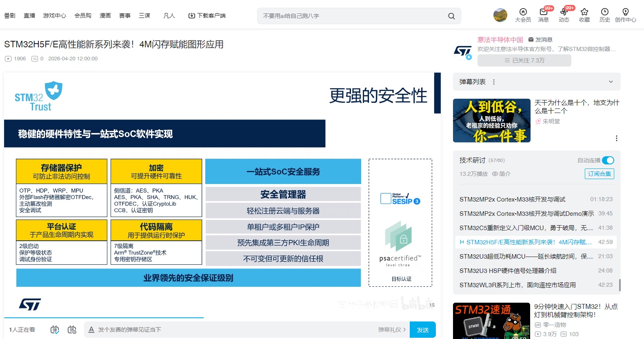
Task: Play the STM32WL3R系列上市 episode
Action: pyautogui.click(x=536, y=285)
